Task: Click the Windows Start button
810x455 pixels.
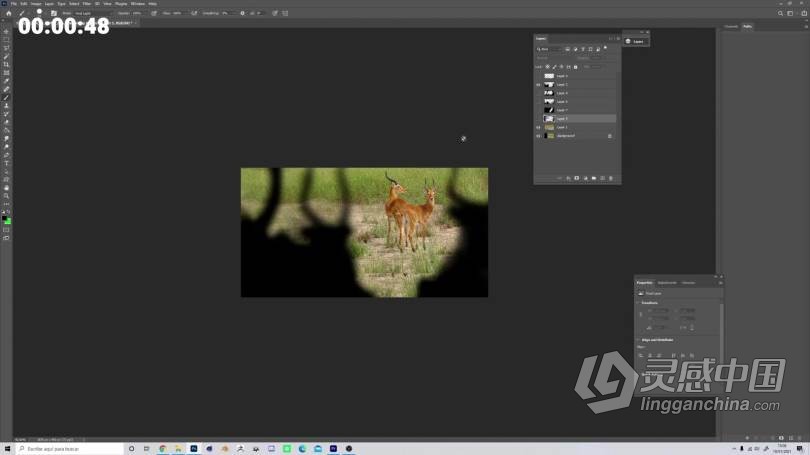Action: [7, 449]
